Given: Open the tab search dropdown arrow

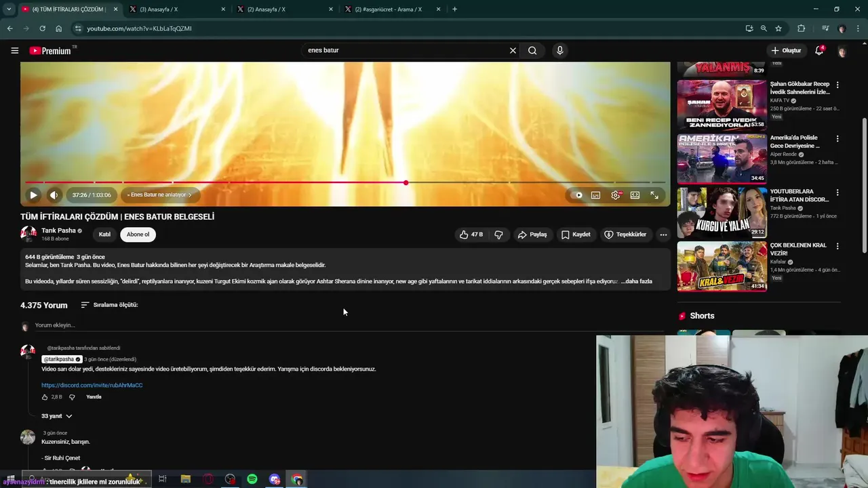Looking at the screenshot, I should (8, 9).
